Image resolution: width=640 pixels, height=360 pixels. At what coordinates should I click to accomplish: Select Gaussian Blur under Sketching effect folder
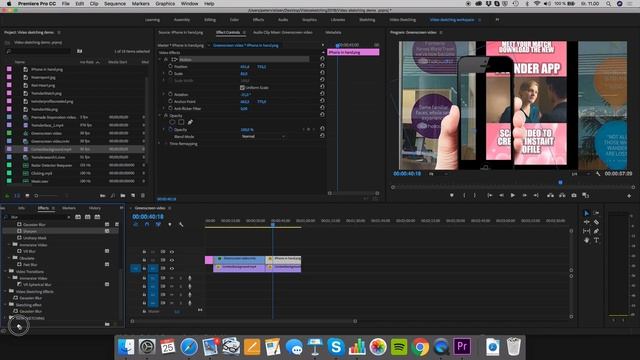tap(30, 311)
